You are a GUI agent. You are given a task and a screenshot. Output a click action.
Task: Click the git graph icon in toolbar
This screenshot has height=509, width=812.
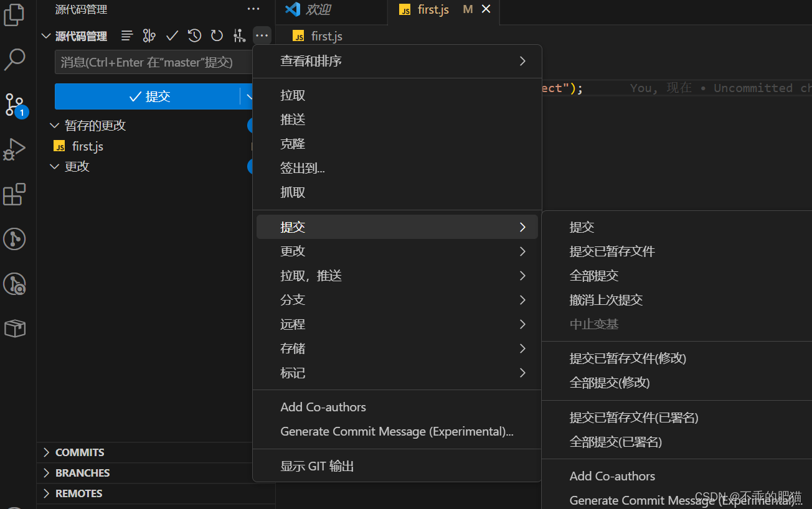pos(239,35)
